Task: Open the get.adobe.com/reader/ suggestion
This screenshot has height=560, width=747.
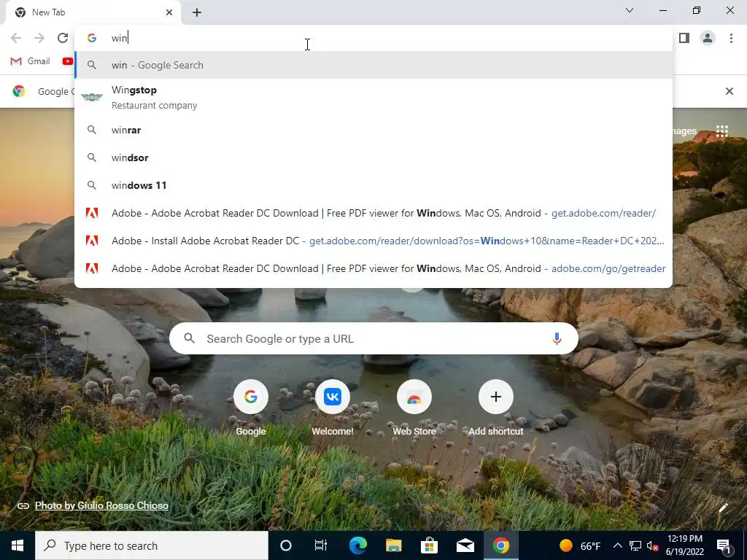Action: (373, 213)
